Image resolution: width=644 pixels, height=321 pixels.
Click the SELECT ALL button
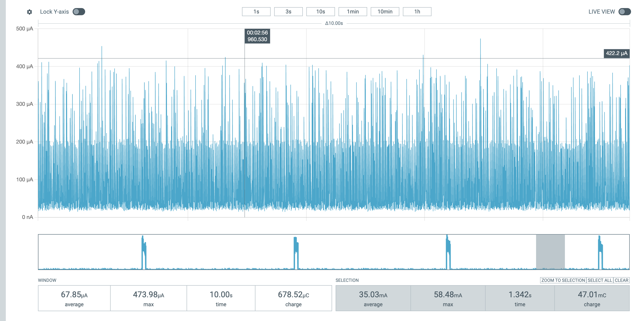[x=600, y=280]
